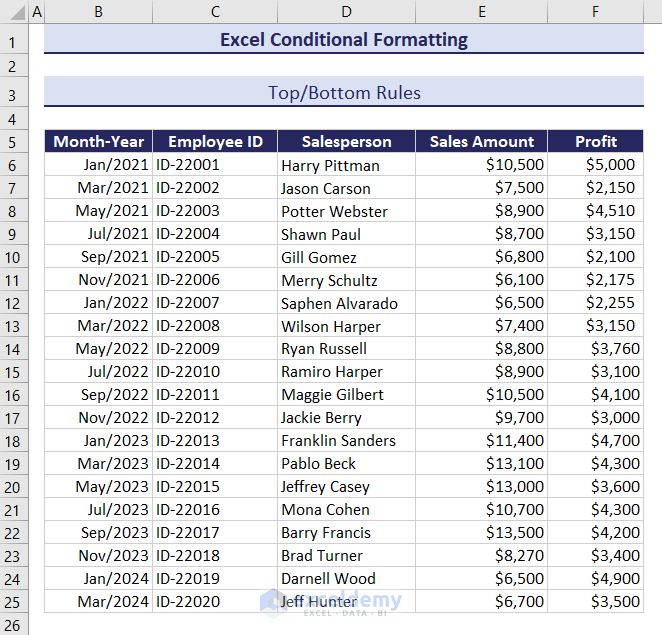Select the Sales Amount header cell

pos(481,141)
